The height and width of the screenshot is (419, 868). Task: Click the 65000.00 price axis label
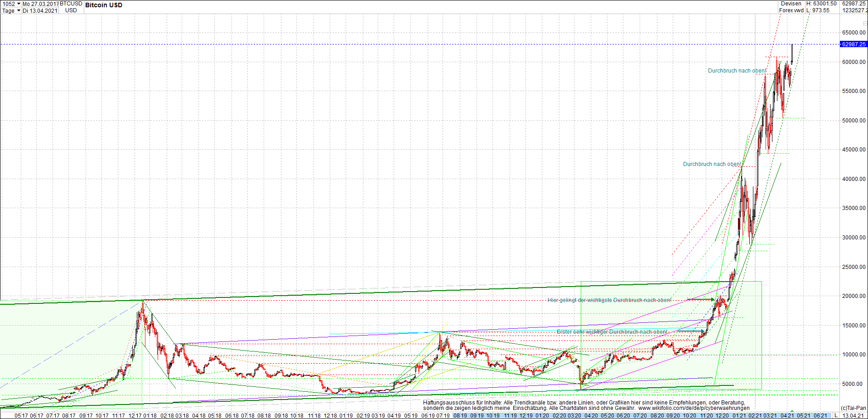[854, 33]
